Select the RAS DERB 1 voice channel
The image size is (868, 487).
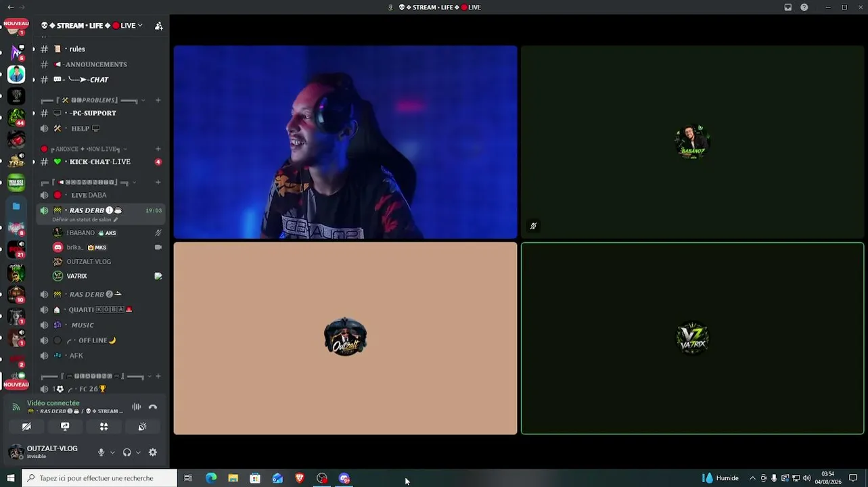pyautogui.click(x=100, y=210)
